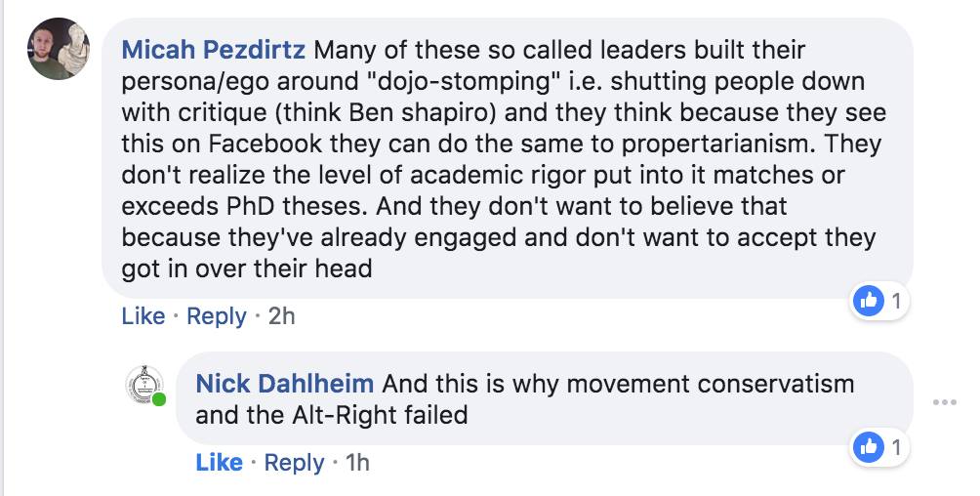Viewport: 980px width, 496px height.
Task: Open Micah Pezdirtz's profile picture
Action: point(59,49)
